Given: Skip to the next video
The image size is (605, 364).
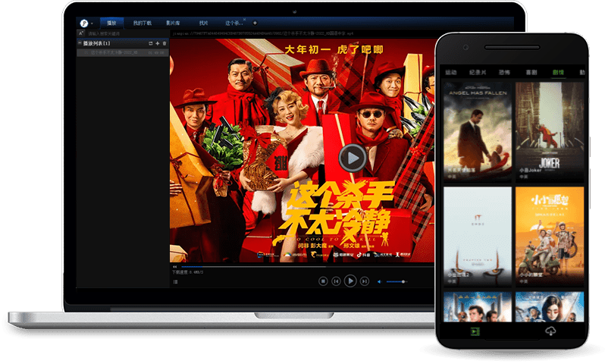Looking at the screenshot, I should coord(365,281).
